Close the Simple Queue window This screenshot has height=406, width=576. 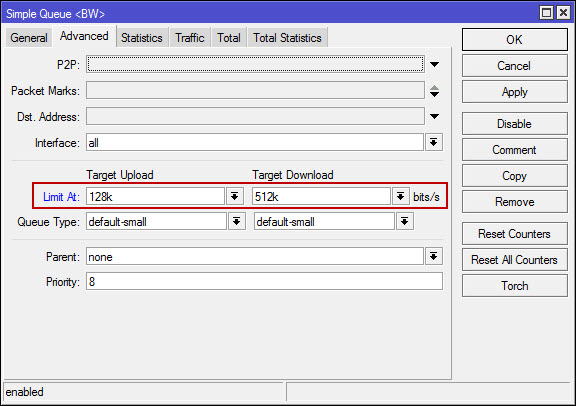[x=563, y=13]
